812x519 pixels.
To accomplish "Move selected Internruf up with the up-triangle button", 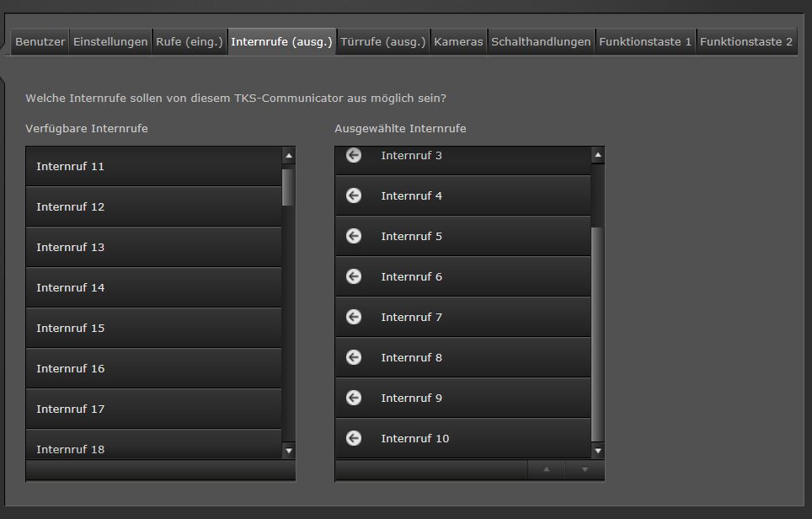I will [547, 470].
